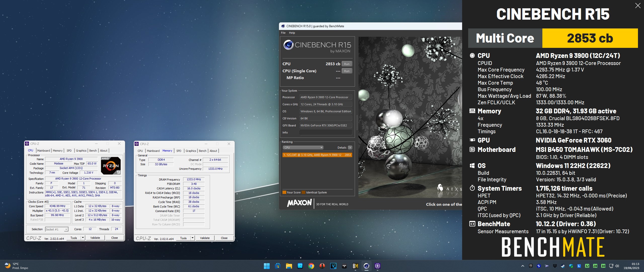This screenshot has width=644, height=272.
Task: Switch to SPD tab in CPU-Z CPU window
Action: coord(69,151)
